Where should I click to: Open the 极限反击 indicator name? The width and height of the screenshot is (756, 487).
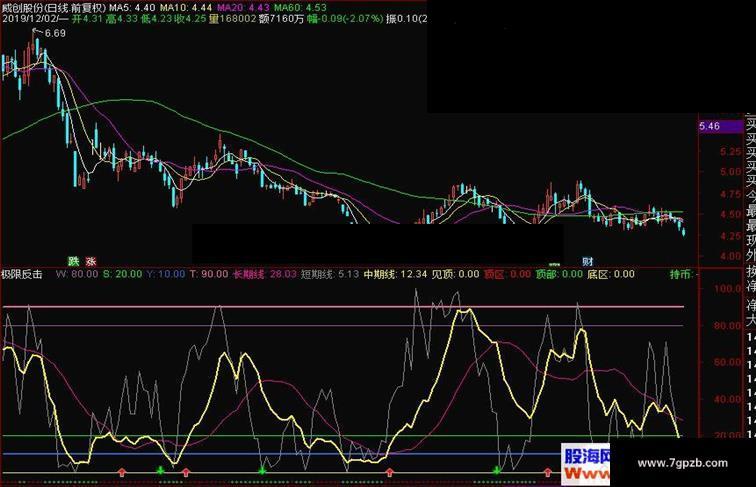tap(22, 274)
